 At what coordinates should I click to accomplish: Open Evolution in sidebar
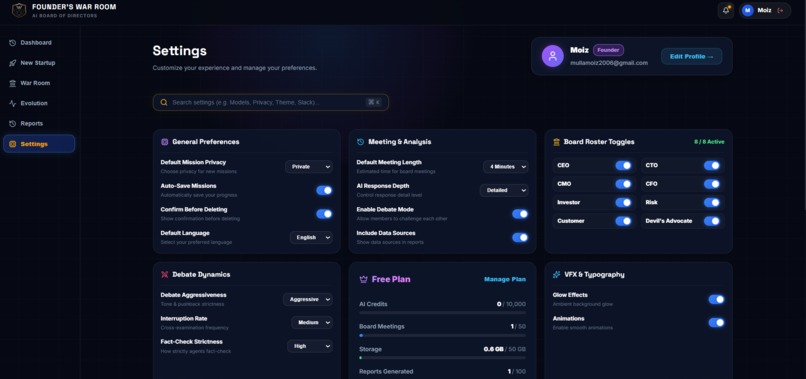pyautogui.click(x=39, y=103)
